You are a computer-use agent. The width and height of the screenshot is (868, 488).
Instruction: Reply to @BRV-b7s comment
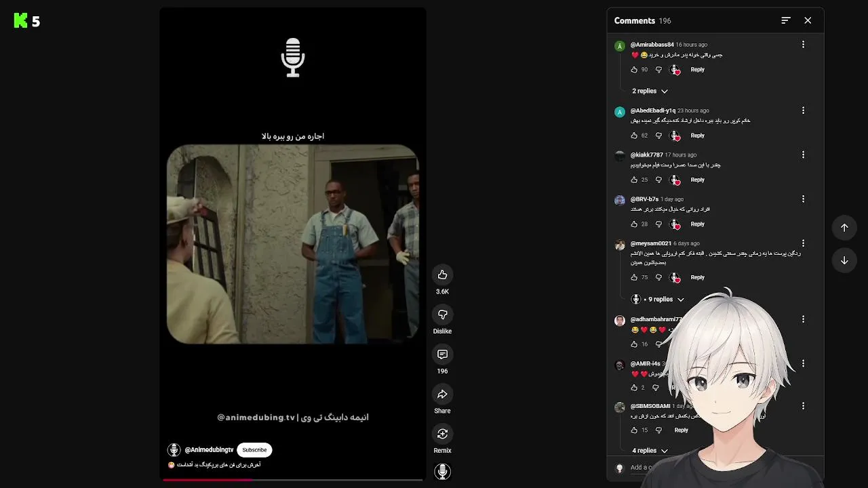point(697,224)
